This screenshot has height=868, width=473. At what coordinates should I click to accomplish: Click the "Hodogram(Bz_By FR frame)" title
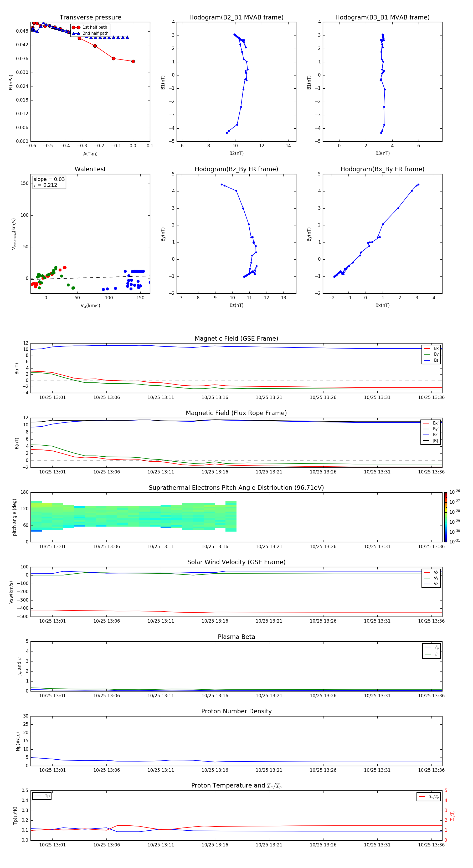coord(236,169)
